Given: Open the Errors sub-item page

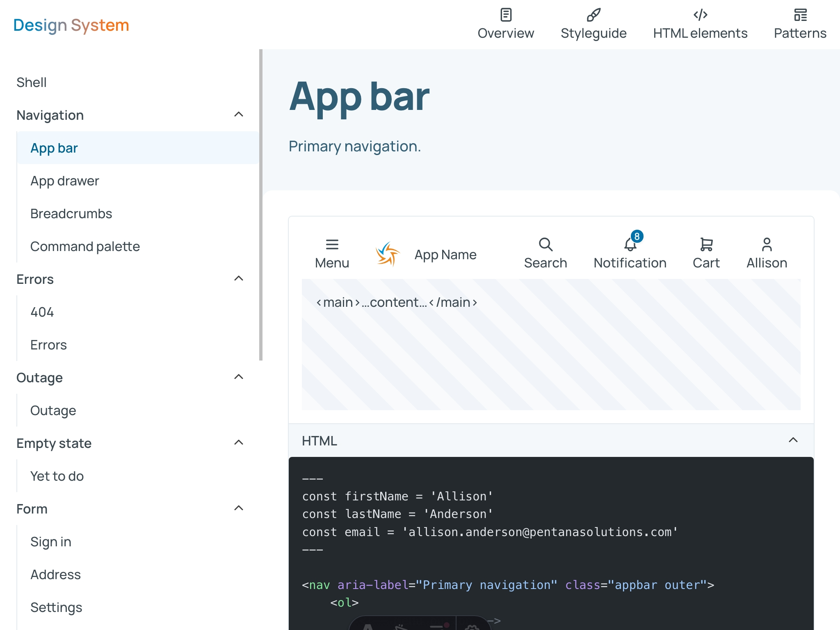Looking at the screenshot, I should pos(48,345).
